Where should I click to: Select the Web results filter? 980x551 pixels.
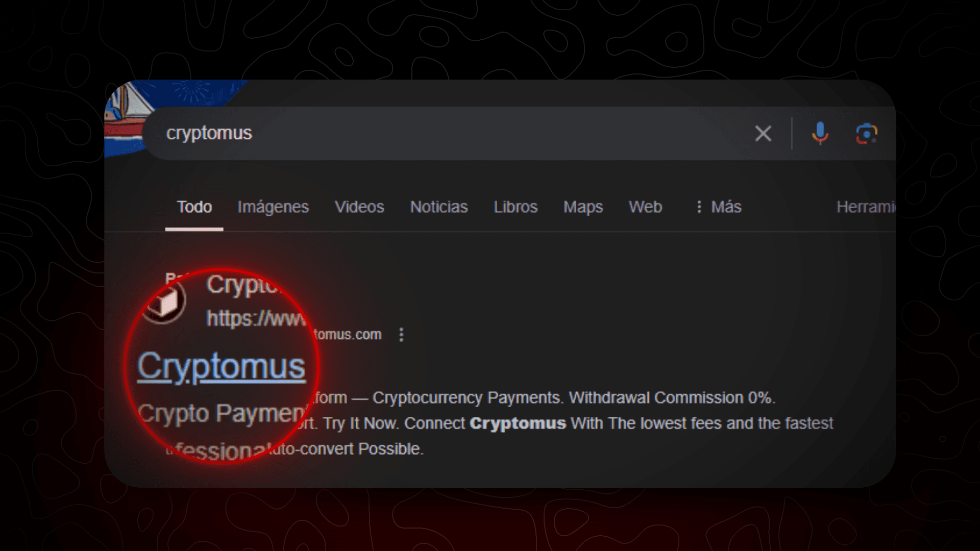tap(645, 207)
